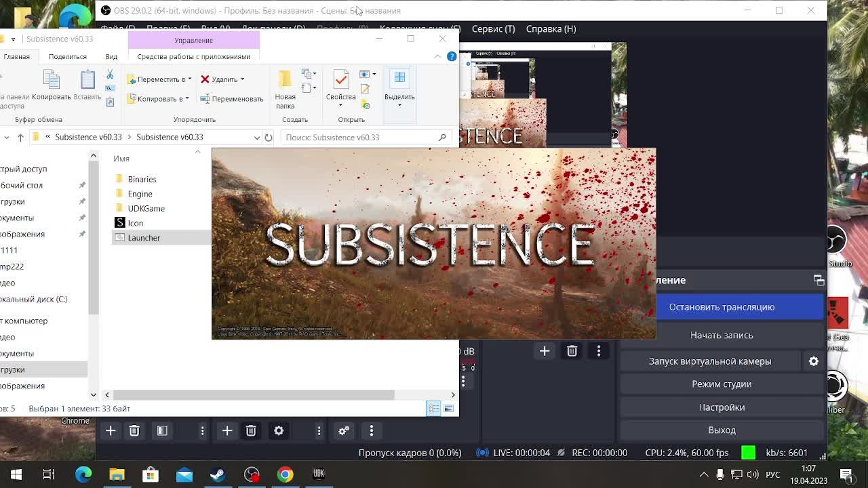Switch to Details view in Explorer
The image size is (868, 488).
click(x=433, y=409)
